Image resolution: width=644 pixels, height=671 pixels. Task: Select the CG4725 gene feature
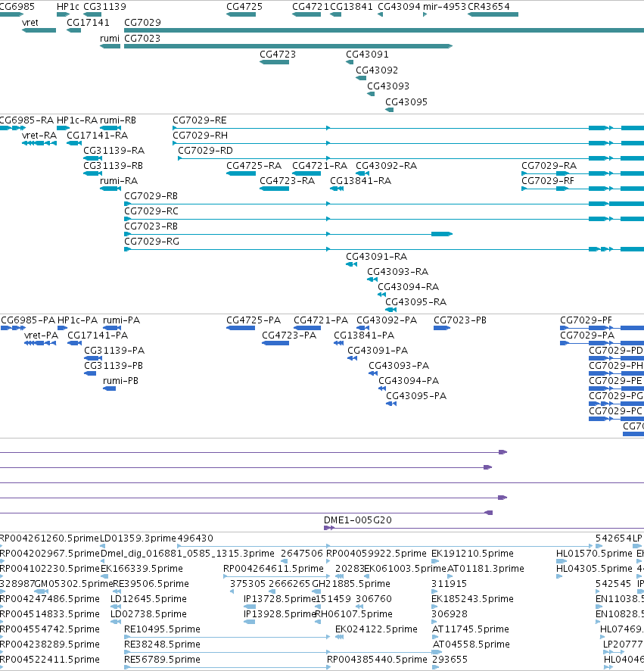click(241, 14)
